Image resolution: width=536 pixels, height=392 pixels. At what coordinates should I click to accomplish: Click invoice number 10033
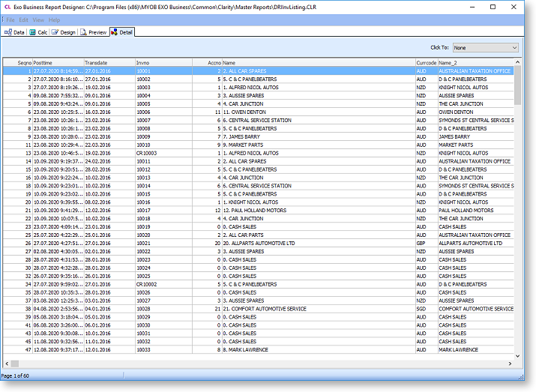(143, 350)
